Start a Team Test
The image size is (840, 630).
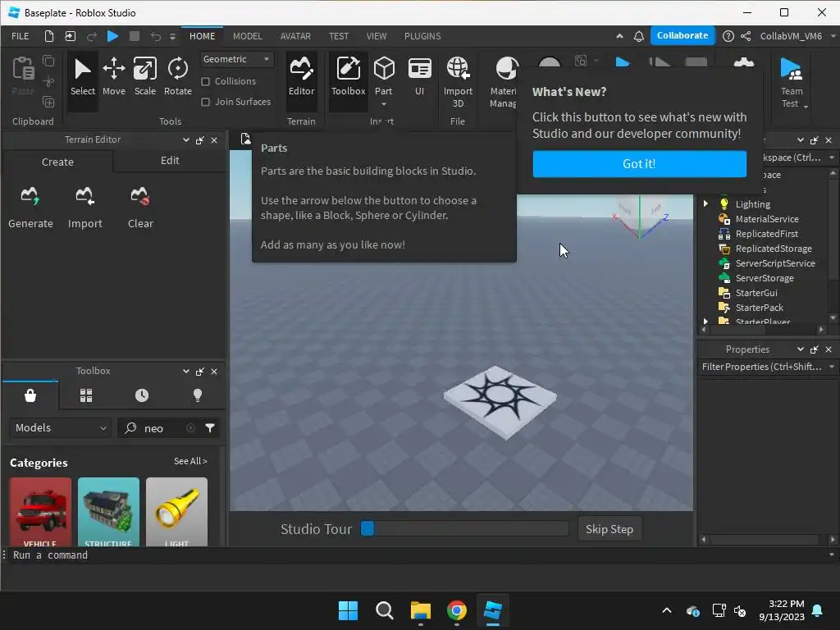coord(792,81)
